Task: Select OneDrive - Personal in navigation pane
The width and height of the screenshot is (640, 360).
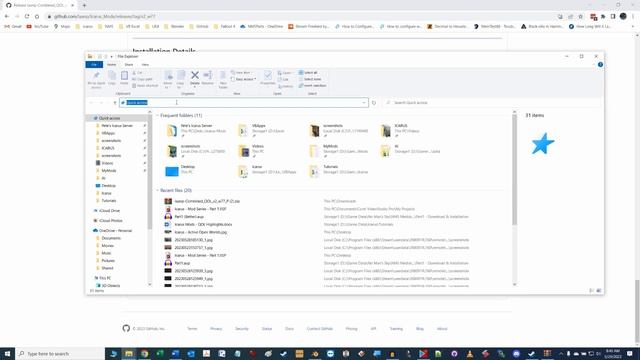Action: [116, 231]
